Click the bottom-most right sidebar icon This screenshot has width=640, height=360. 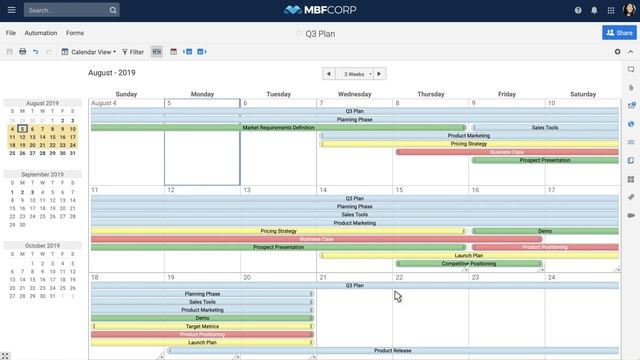[x=631, y=216]
